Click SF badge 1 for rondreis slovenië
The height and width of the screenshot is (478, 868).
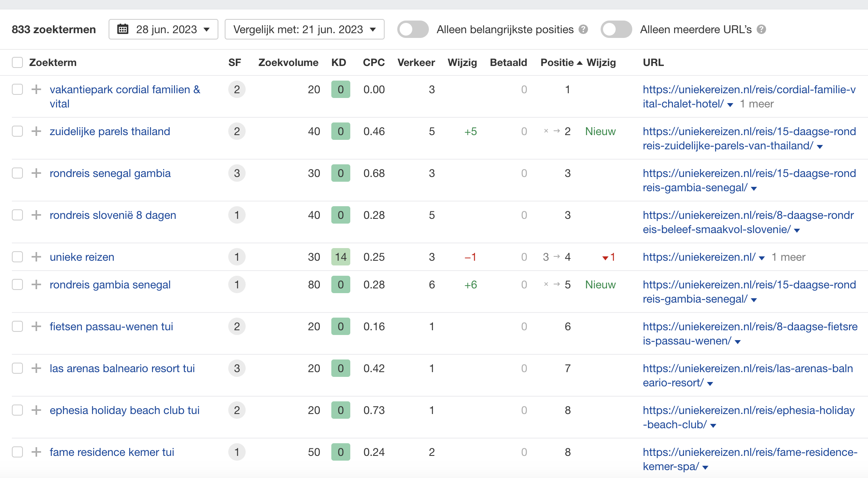[x=237, y=215]
